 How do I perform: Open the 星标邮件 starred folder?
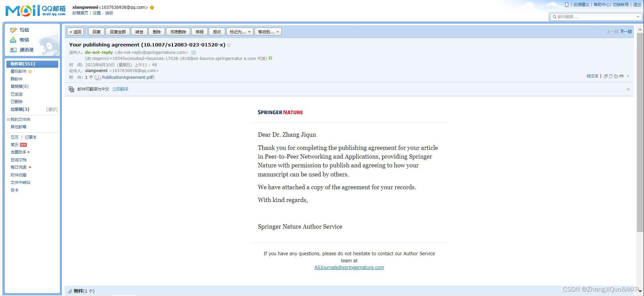coord(18,71)
